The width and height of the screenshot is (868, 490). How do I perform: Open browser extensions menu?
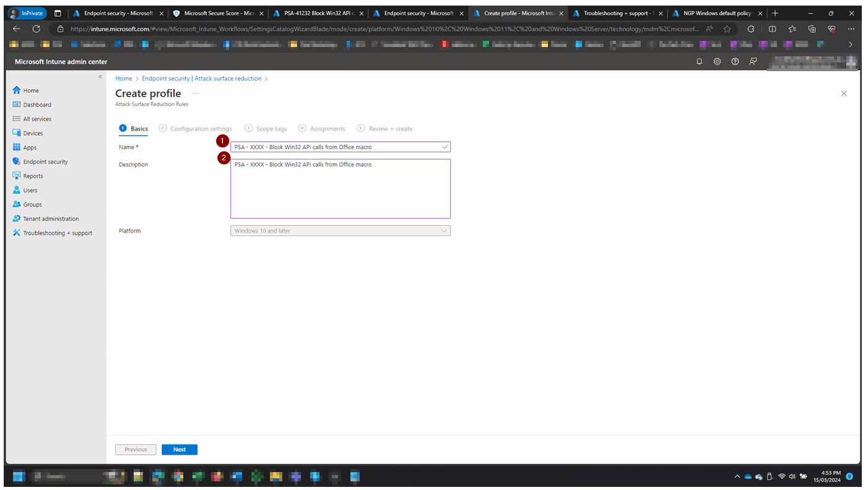tap(751, 28)
